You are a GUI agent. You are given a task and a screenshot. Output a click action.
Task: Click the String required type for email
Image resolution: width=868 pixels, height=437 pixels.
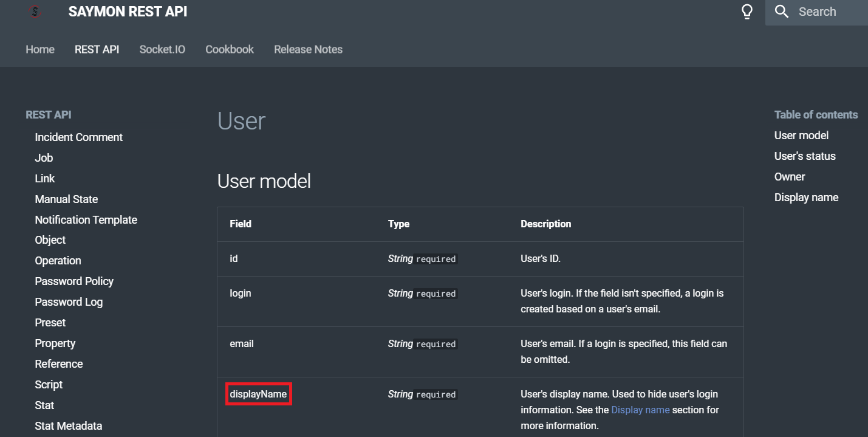(423, 344)
